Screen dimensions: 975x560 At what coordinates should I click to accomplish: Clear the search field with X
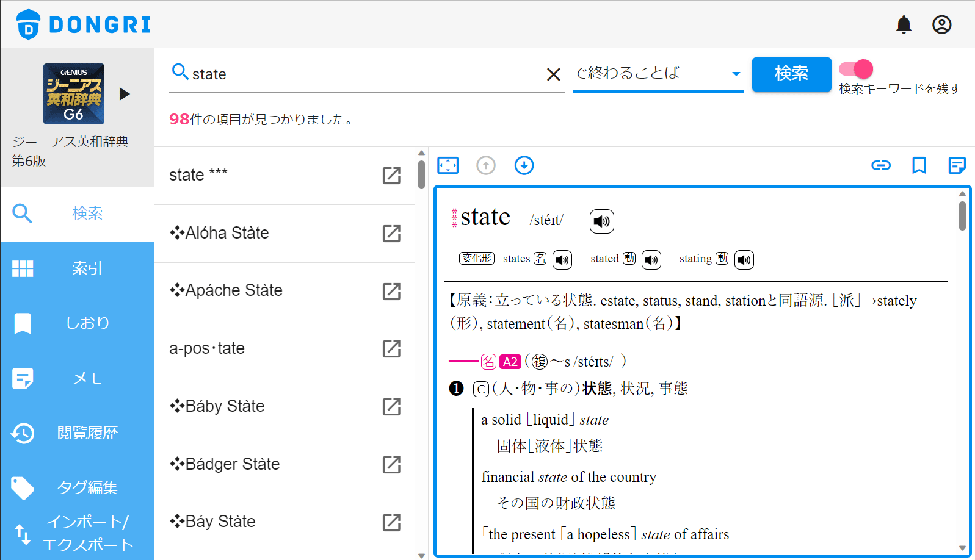point(553,74)
